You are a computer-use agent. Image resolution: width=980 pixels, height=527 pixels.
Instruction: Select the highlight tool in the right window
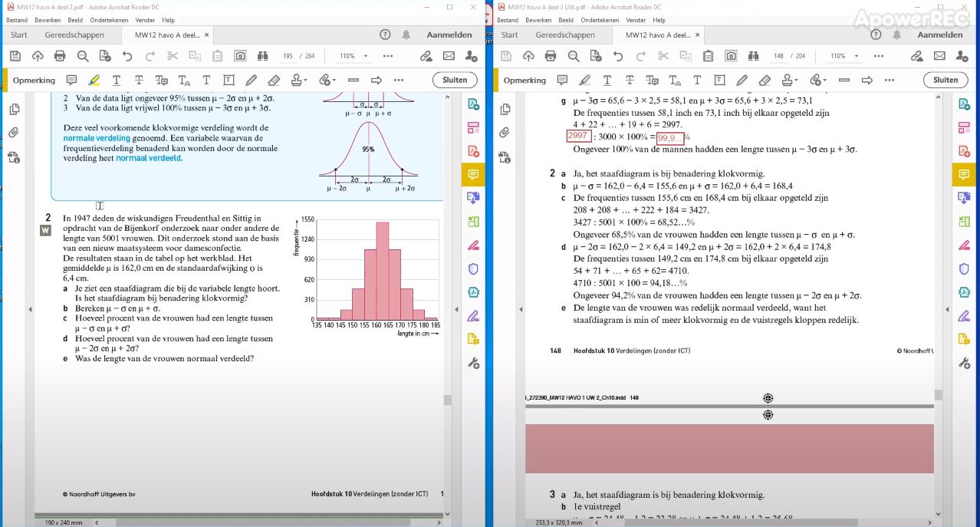click(584, 80)
